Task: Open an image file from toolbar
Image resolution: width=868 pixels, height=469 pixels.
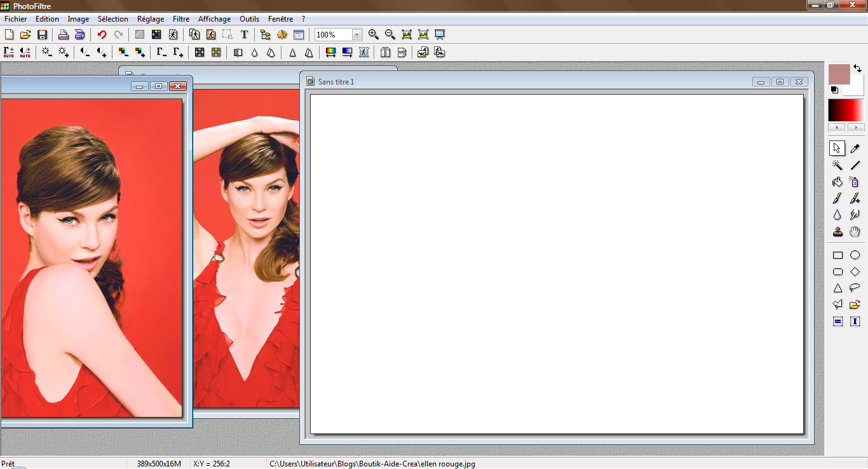Action: click(x=25, y=35)
